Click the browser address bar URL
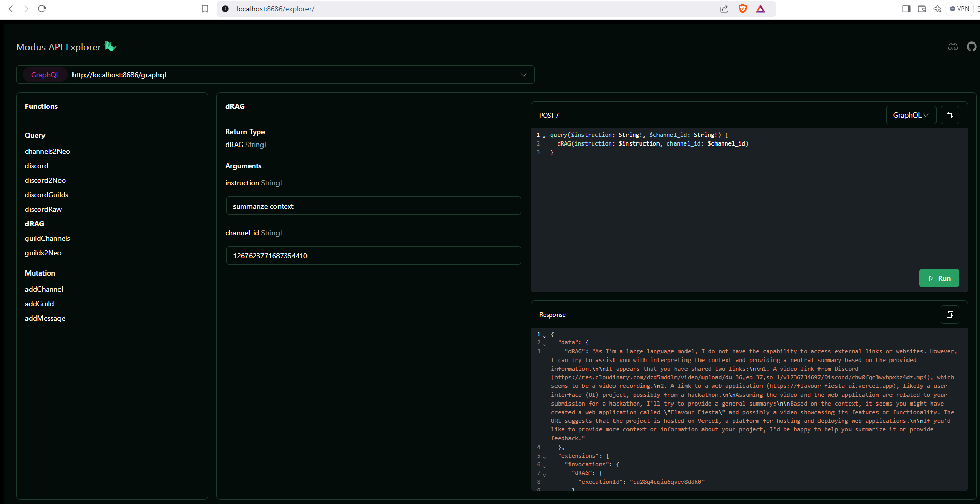Viewport: 980px width, 504px height. coord(275,9)
